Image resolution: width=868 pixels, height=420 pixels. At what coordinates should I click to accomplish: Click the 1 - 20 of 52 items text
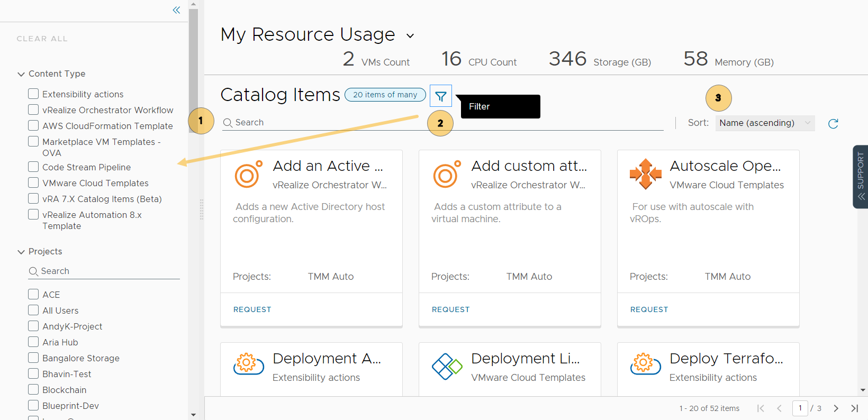pos(709,408)
